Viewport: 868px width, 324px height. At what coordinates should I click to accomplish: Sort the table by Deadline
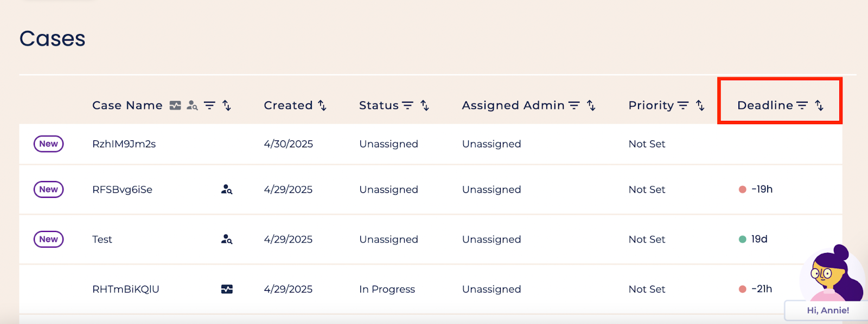pos(819,106)
